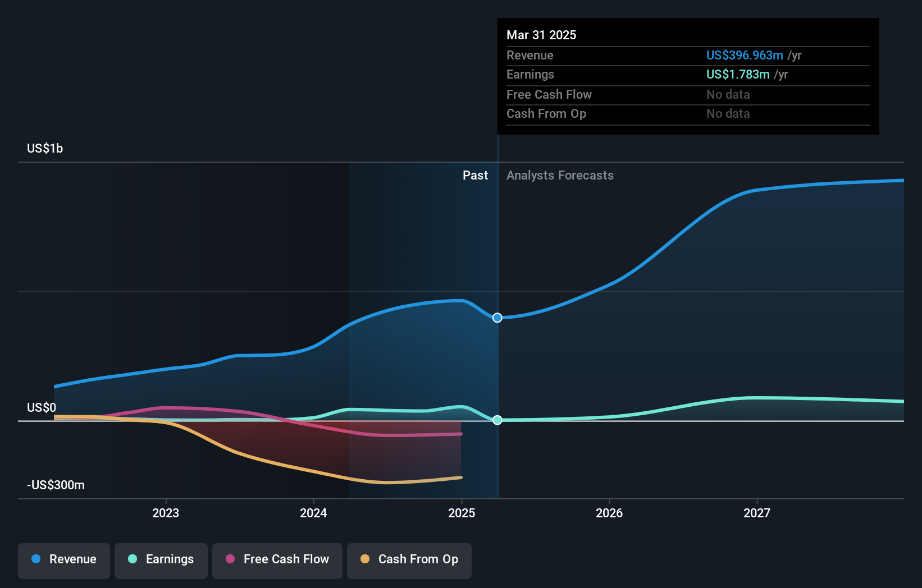Click the US$0 y-axis label

(42, 407)
